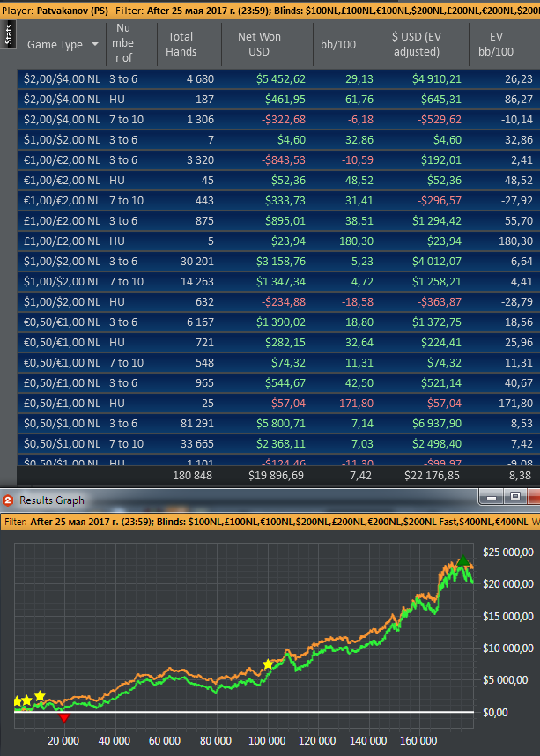Screen dimensions: 540x756
Task: Click the Results Graph filter bar
Action: pyautogui.click(x=270, y=522)
